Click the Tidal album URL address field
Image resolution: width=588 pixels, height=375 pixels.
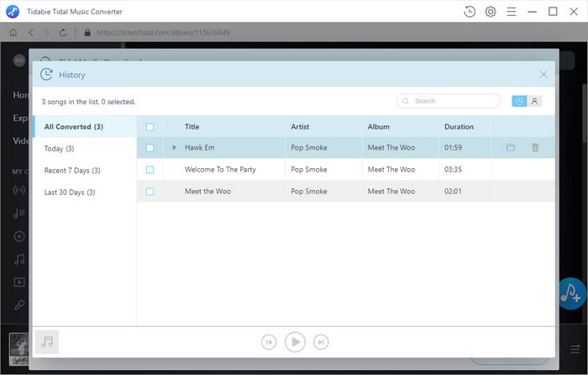coord(163,33)
